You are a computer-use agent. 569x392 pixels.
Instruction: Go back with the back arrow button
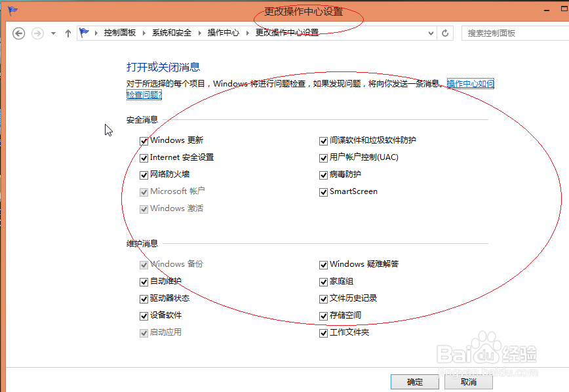point(18,33)
